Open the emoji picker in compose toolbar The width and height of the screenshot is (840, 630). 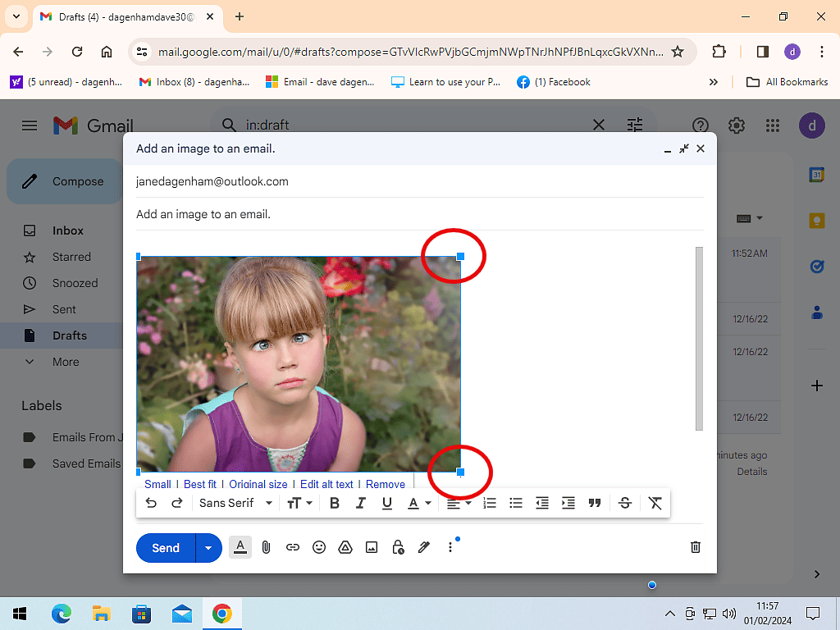319,547
